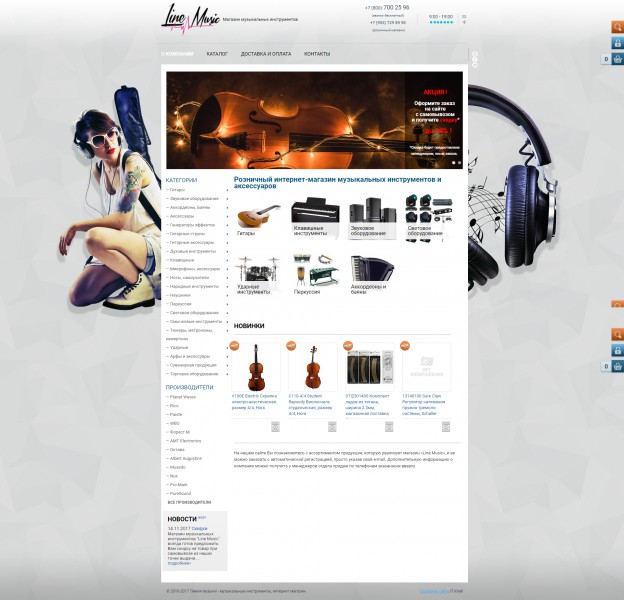
Task: Open the Смычковые инструменты sidebar category
Action: pos(196,321)
